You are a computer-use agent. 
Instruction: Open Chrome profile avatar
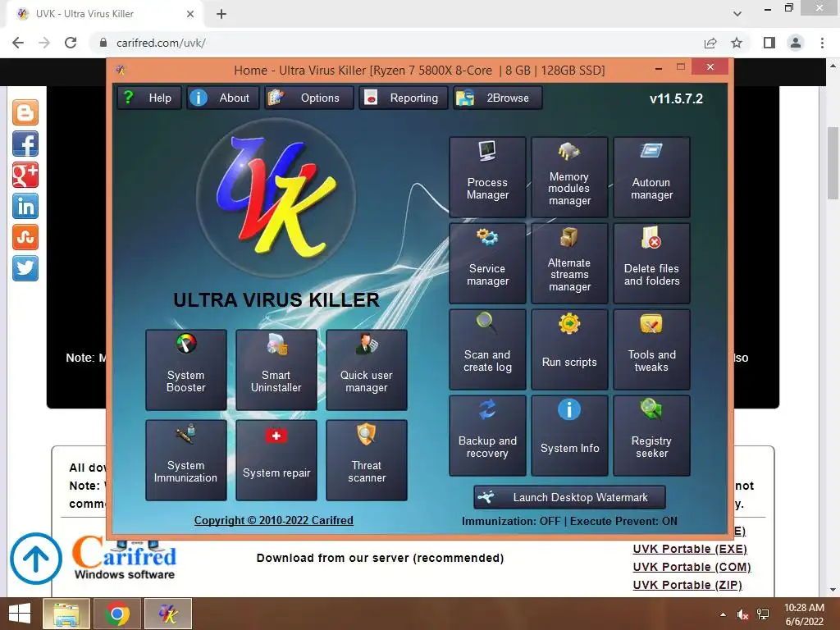tap(796, 43)
